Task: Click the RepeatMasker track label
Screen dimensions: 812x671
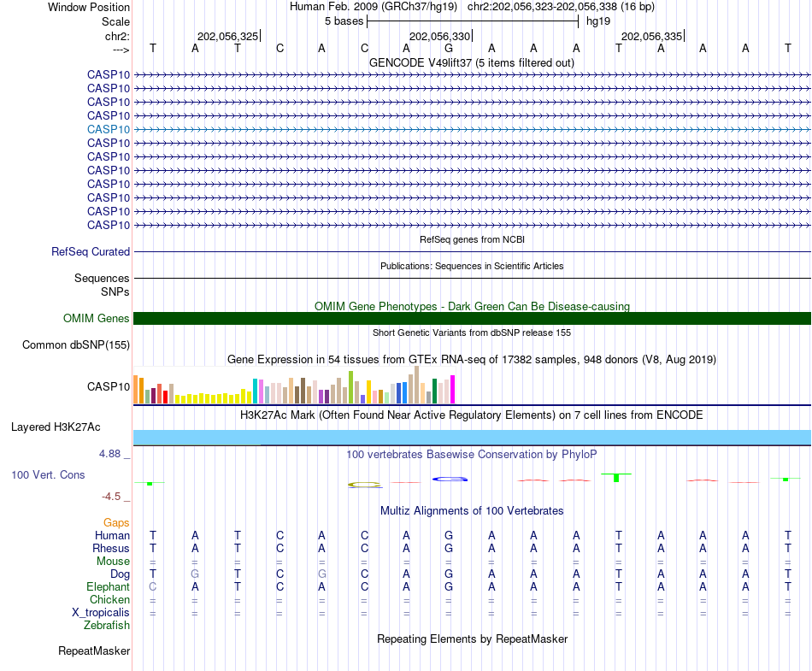Action: click(x=94, y=650)
